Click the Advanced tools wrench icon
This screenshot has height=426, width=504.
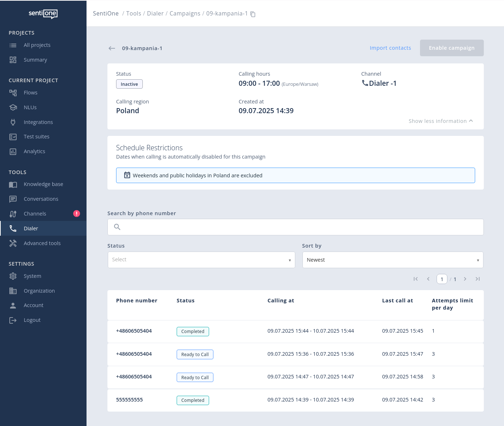[x=13, y=243]
